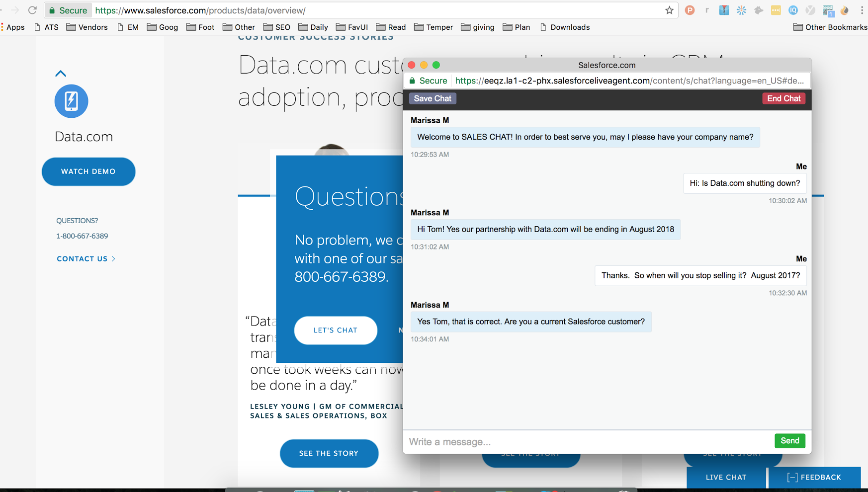The height and width of the screenshot is (492, 868).
Task: Click the message about partnership ending August 2018
Action: pos(545,230)
